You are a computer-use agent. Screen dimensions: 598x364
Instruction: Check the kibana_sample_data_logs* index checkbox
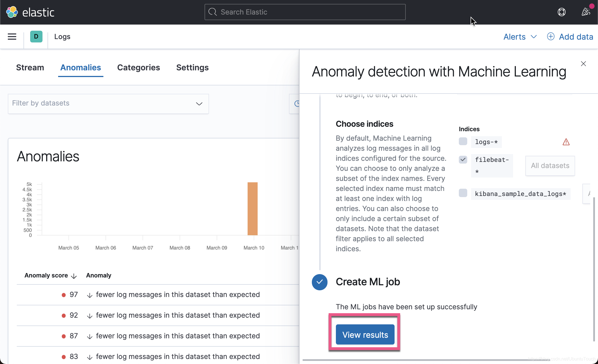[x=463, y=193]
